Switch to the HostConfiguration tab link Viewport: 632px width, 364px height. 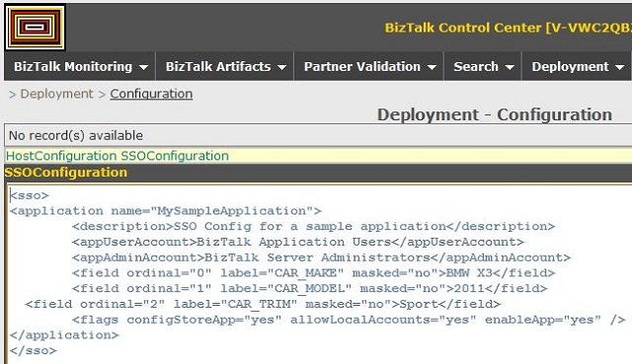(61, 156)
